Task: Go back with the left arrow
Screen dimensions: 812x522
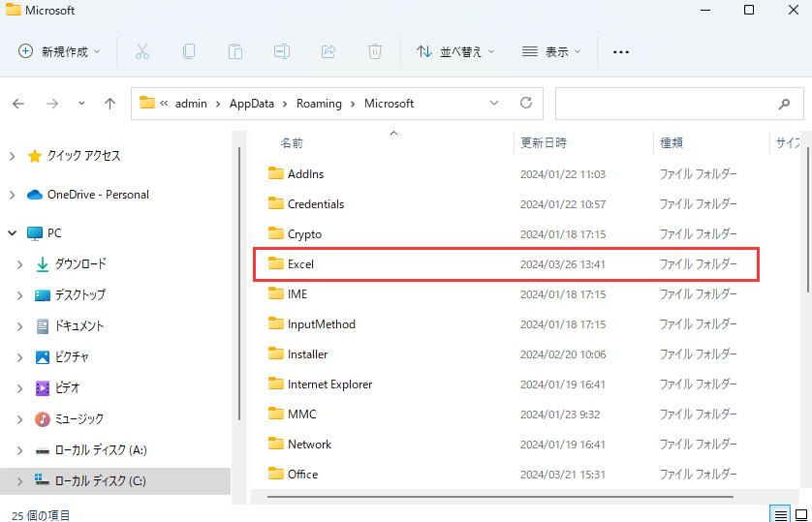Action: (18, 104)
